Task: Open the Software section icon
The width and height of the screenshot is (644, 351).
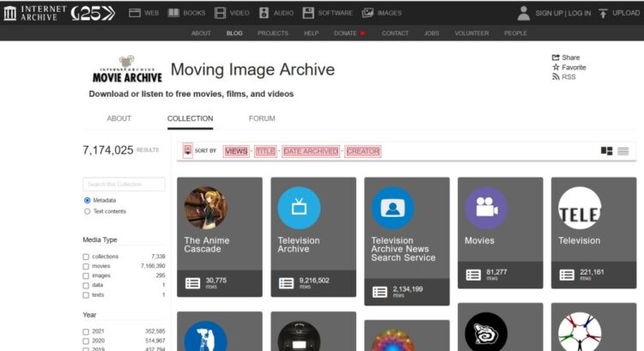Action: click(x=308, y=13)
